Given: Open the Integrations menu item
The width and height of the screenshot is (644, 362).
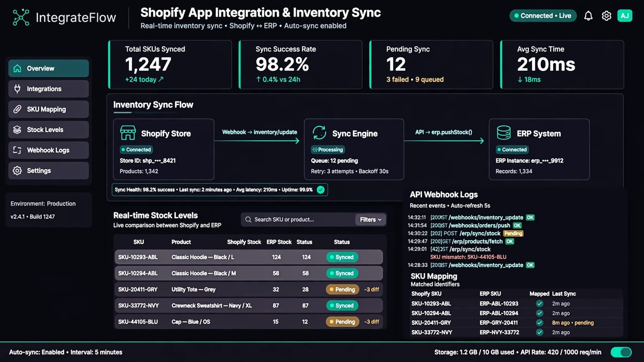Looking at the screenshot, I should [48, 89].
